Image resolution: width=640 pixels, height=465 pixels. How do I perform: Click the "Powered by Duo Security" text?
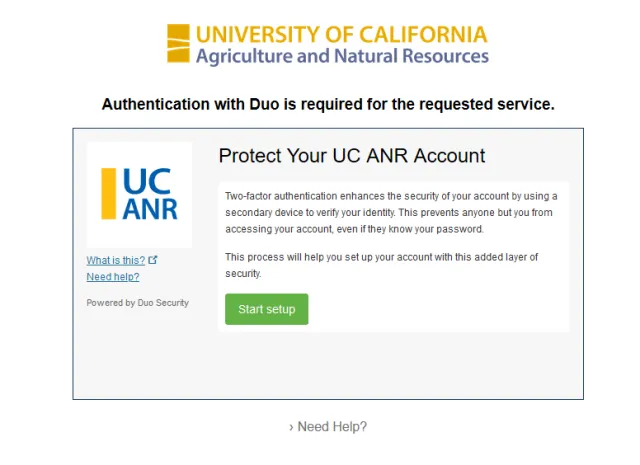coord(138,303)
